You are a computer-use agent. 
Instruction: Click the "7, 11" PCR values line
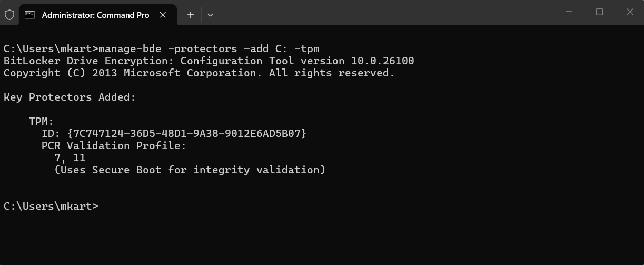[x=70, y=158]
